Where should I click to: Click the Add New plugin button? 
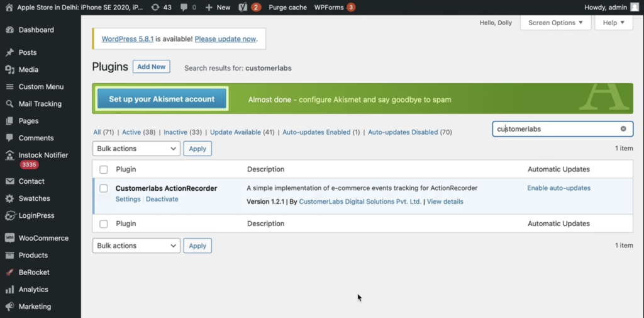click(151, 67)
